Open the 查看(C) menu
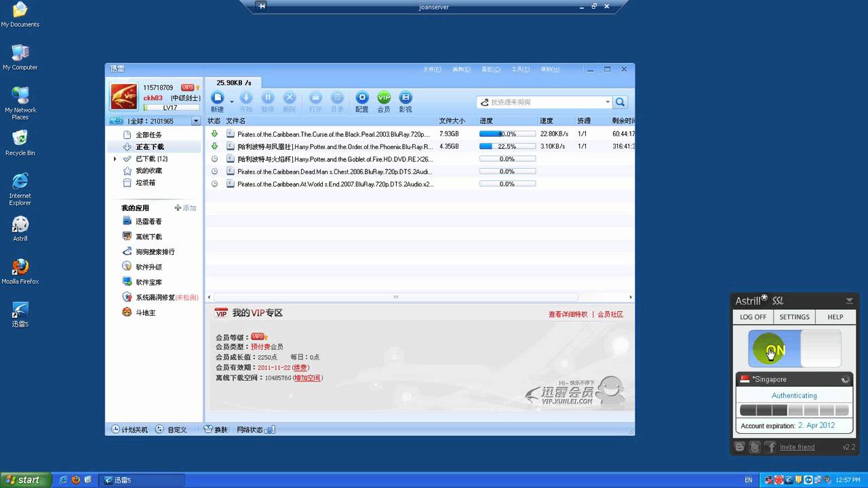Image resolution: width=868 pixels, height=488 pixels. [x=491, y=69]
